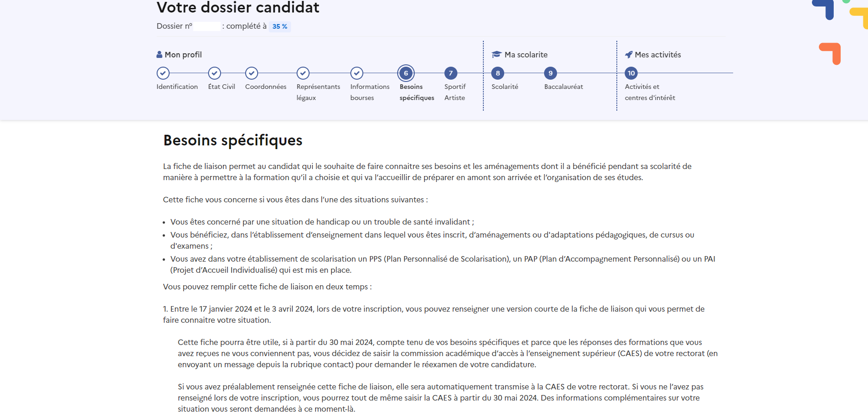
Task: Click the État Civil checkmark circle
Action: 214,73
